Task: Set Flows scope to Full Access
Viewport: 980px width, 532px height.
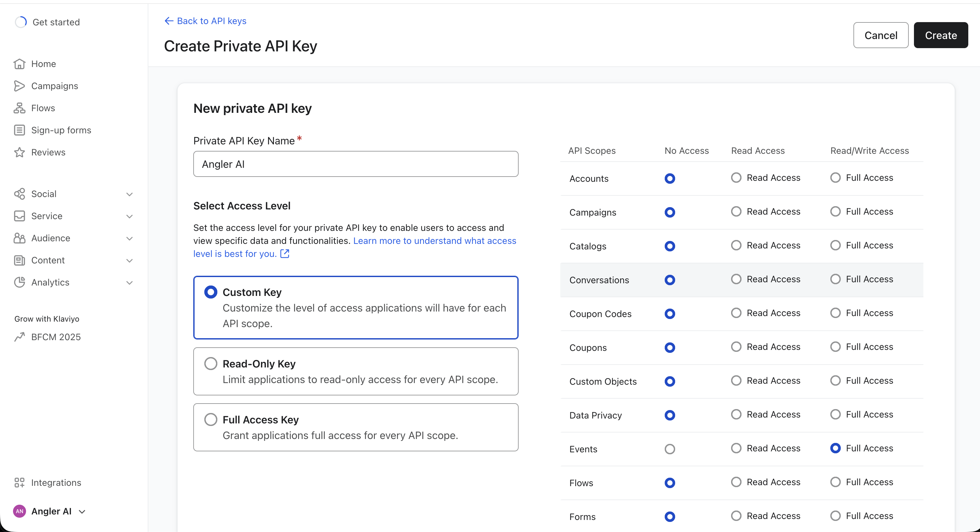Action: point(835,482)
